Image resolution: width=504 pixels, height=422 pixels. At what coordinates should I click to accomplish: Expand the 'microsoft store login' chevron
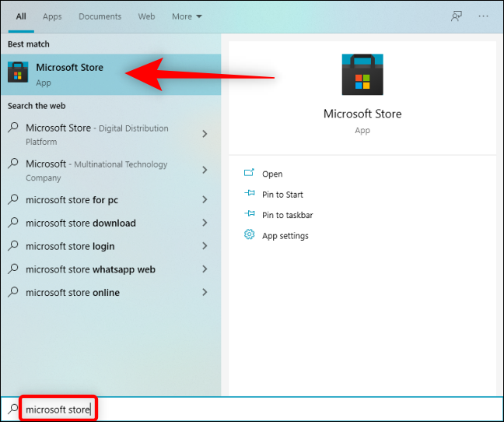205,246
